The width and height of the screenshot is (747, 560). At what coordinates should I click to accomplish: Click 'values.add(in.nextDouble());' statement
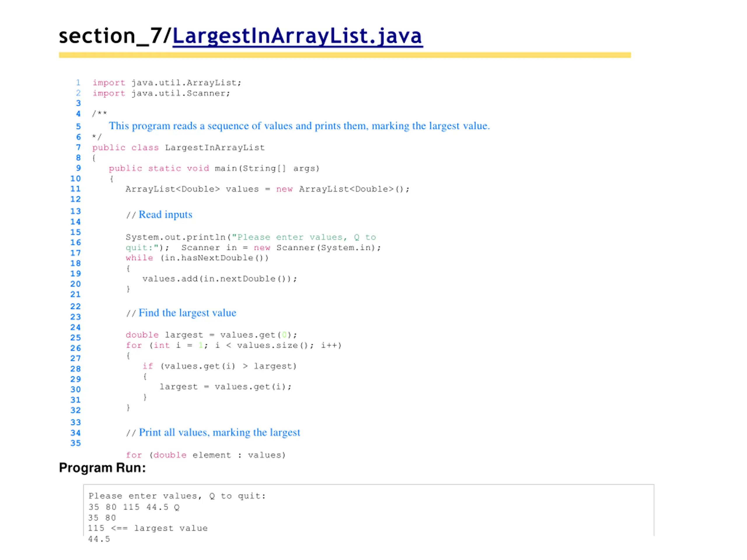pyautogui.click(x=219, y=279)
